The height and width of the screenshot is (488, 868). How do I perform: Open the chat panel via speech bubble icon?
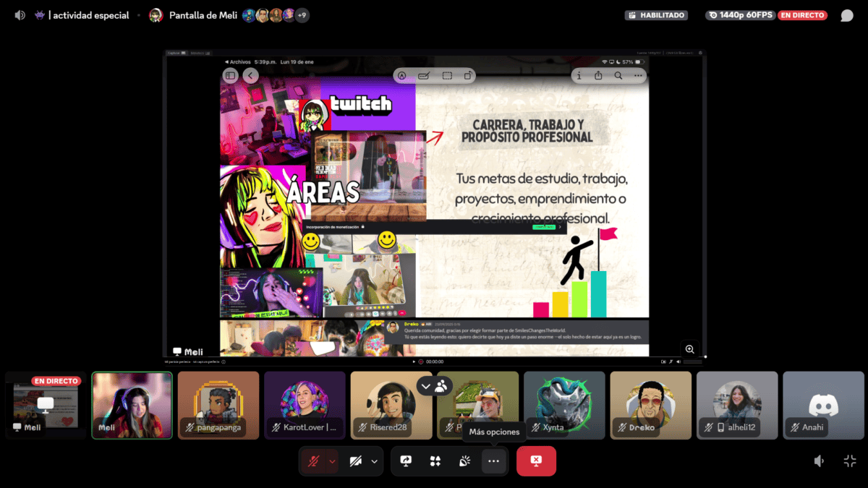pos(847,15)
